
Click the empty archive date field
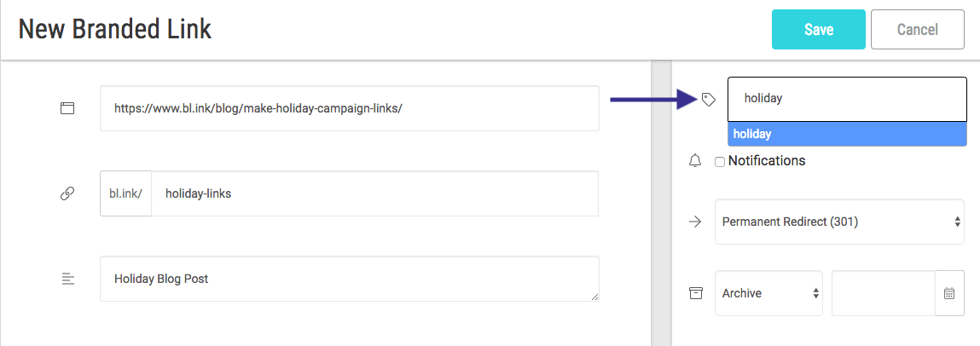883,293
